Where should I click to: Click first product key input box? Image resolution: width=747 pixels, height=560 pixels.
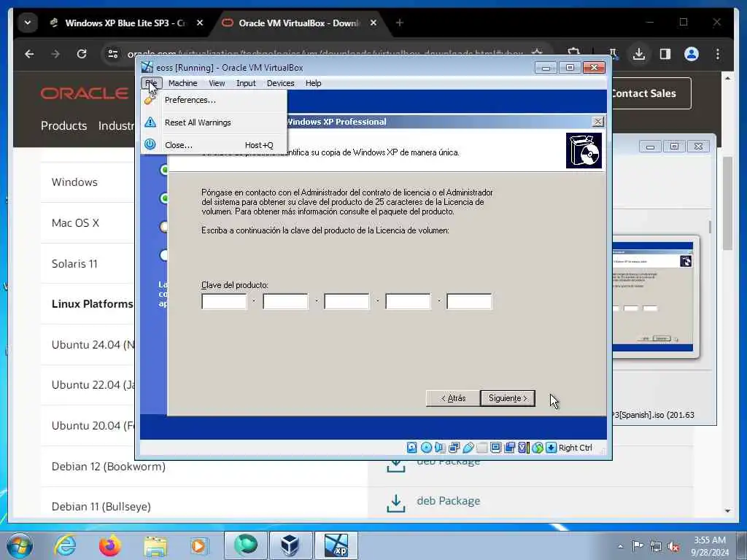coord(224,301)
